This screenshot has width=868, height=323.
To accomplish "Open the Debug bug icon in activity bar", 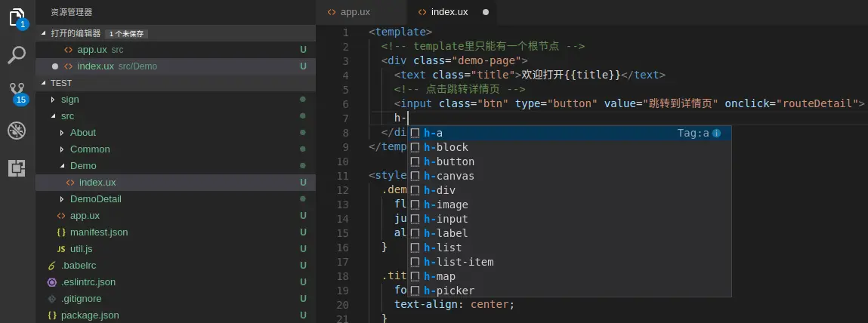I will coord(17,131).
